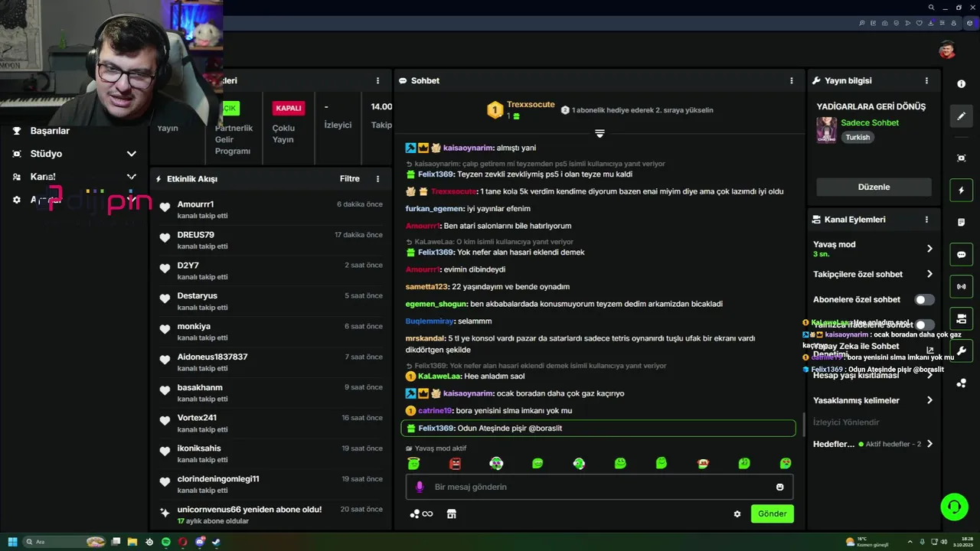Click username catrine19 in chat
Viewport: 980px width, 551px height.
click(x=436, y=411)
